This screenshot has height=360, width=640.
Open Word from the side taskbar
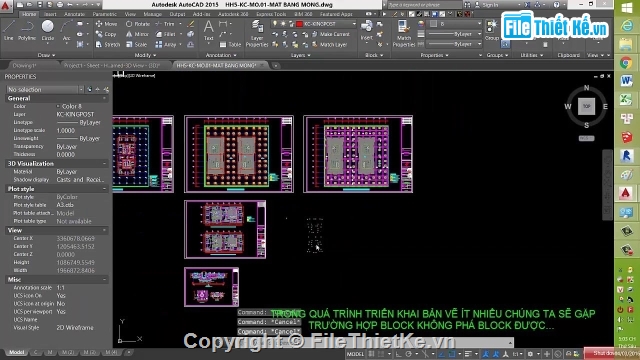tap(626, 81)
